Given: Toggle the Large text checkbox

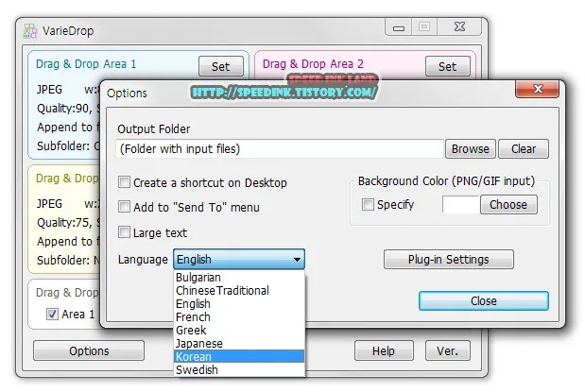Looking at the screenshot, I should (x=124, y=232).
